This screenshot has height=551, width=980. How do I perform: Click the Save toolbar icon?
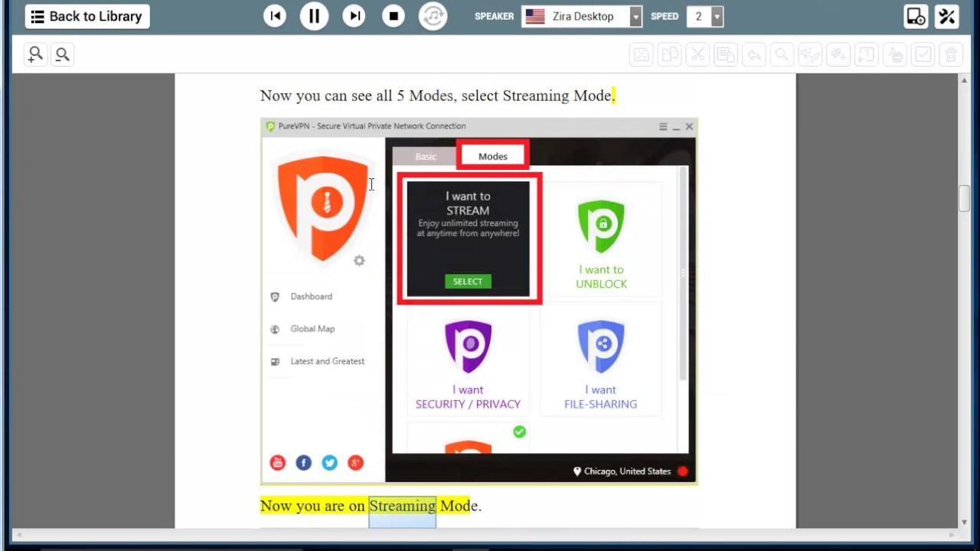click(642, 54)
